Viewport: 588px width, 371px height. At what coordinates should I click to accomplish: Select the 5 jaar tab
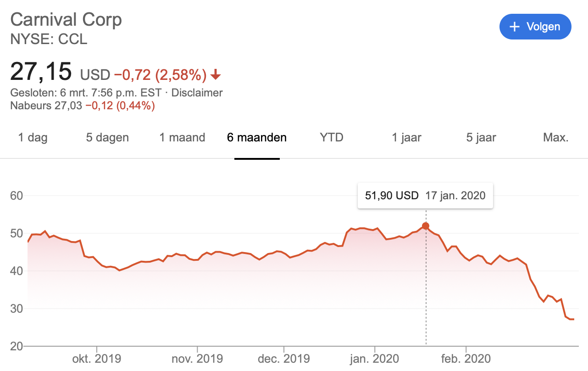click(481, 137)
